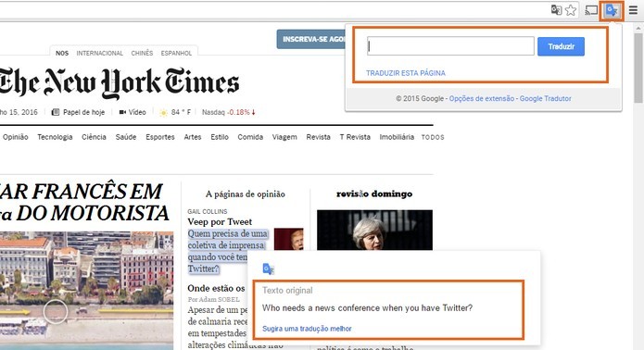Open the Saúde section

click(x=126, y=137)
